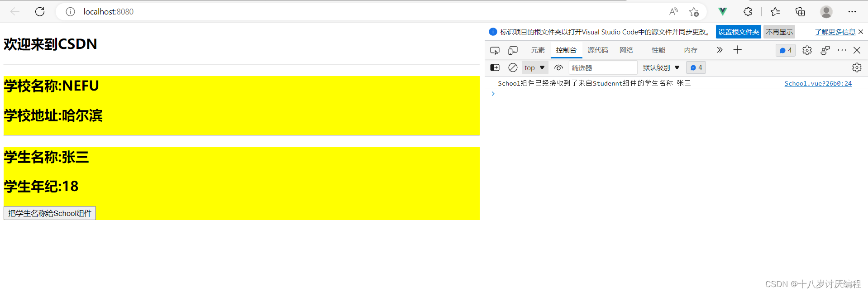Toggle the console sidebar
Screen dimensions: 868x293
(x=495, y=67)
